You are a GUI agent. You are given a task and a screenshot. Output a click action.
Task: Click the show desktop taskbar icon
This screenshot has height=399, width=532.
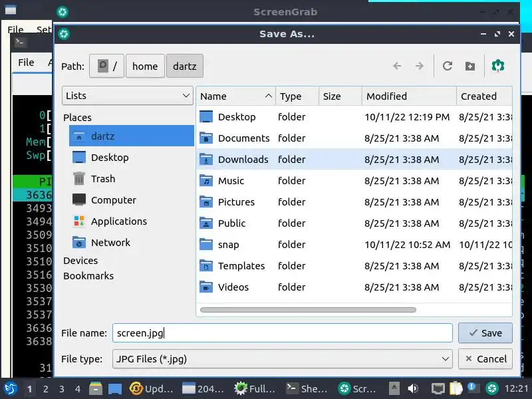click(114, 389)
